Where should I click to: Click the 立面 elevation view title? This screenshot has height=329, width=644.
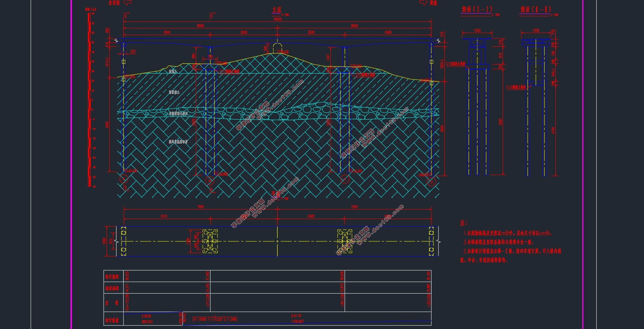[x=277, y=10]
